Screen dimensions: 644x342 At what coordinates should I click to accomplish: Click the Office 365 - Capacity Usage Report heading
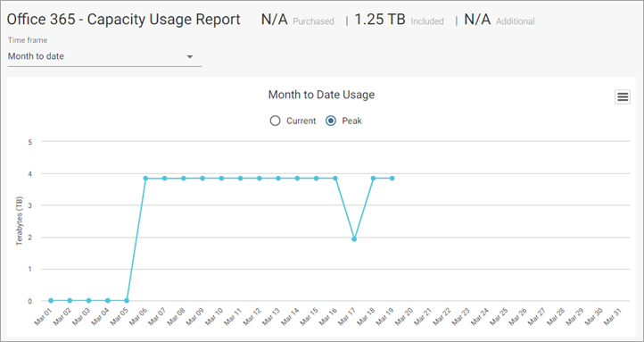124,20
